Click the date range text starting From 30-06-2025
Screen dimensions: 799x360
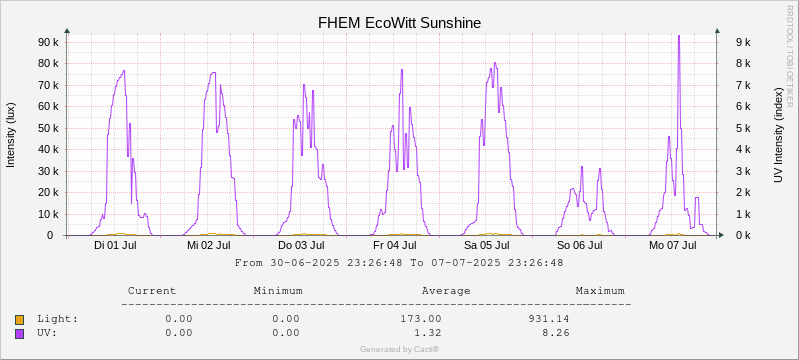[x=399, y=263]
